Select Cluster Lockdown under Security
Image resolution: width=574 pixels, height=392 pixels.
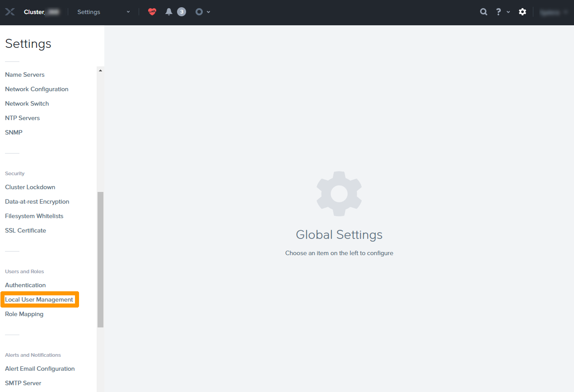click(30, 187)
